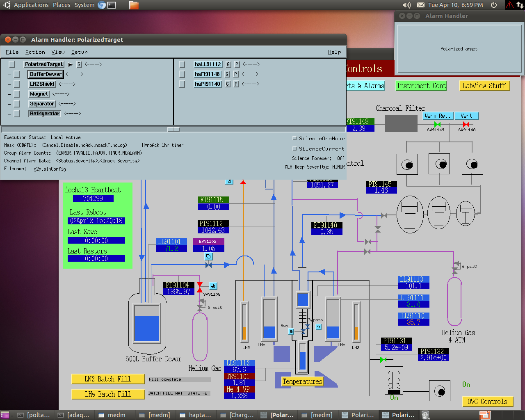Click OVC pump icon next to On label

point(439,391)
